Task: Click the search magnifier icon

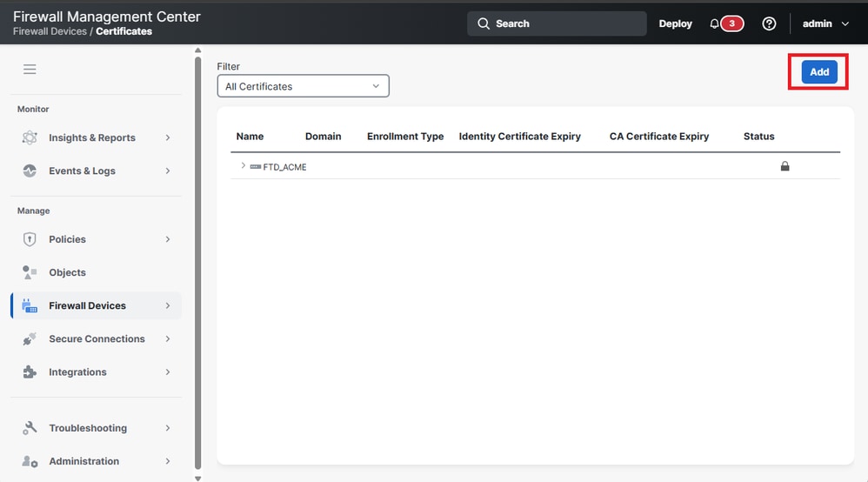Action: [x=484, y=23]
